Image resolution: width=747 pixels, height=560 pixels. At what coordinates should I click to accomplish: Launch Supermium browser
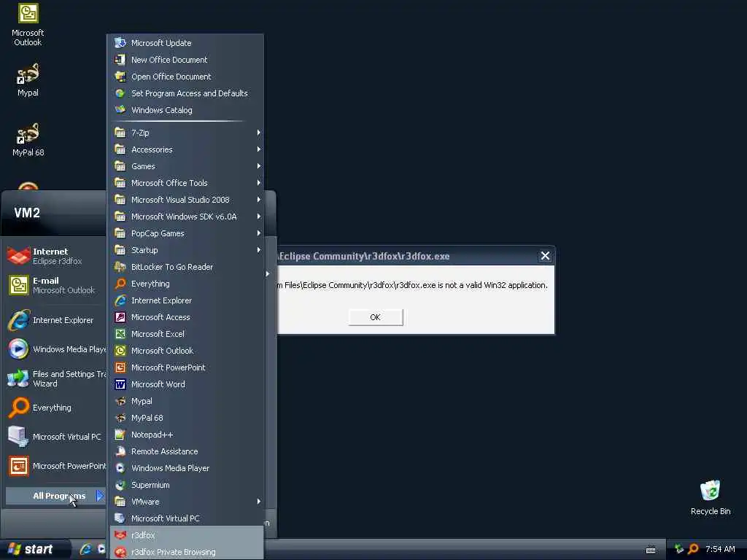[x=186, y=485]
